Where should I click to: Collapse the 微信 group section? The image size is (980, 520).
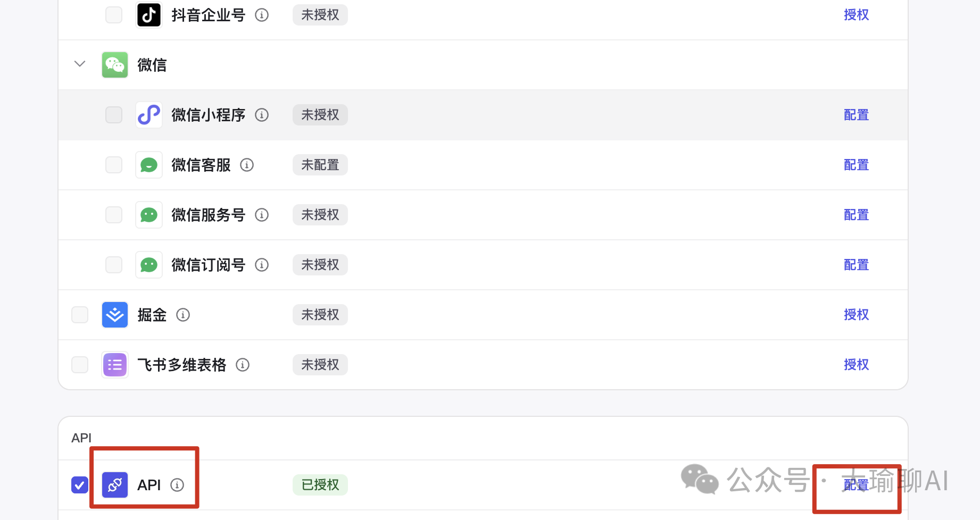79,64
